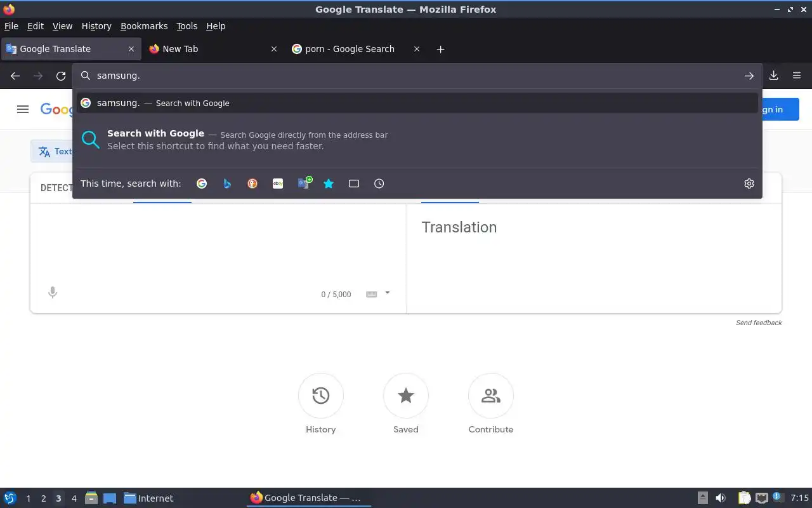Show desktop from the taskbar
Screen dimensions: 812x508
(110, 498)
